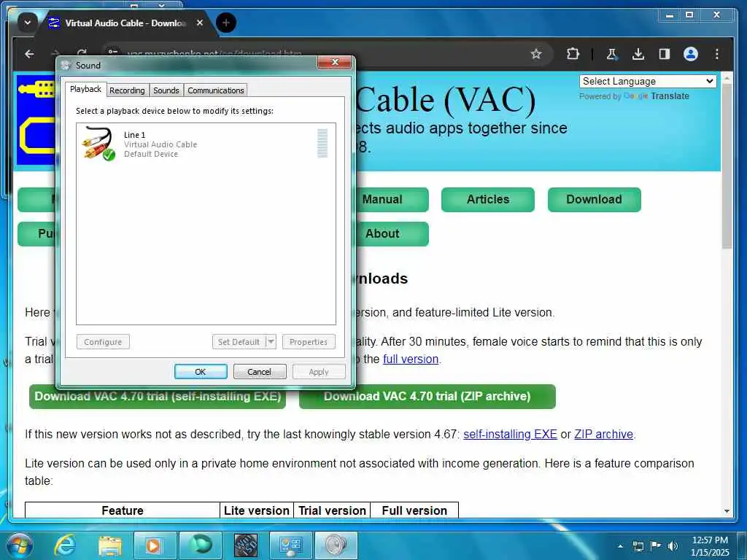Switch to the Playback tab
Screen dimensions: 747x560
86,89
